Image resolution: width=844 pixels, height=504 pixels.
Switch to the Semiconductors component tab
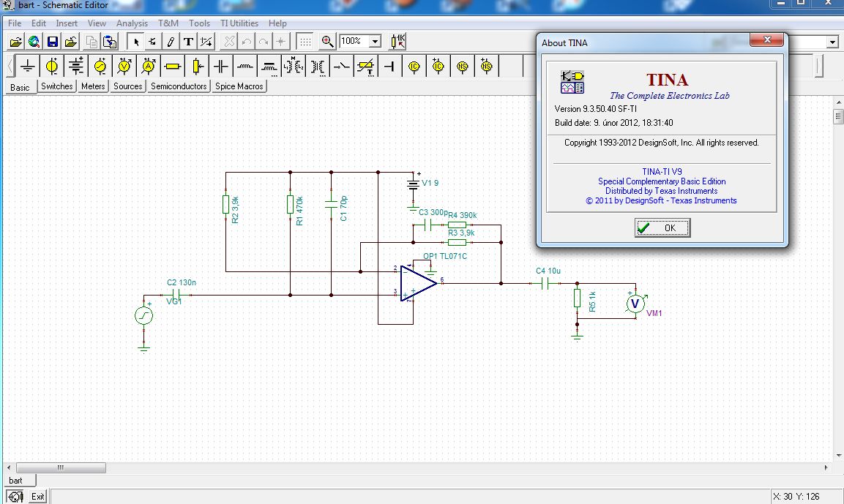pyautogui.click(x=179, y=86)
